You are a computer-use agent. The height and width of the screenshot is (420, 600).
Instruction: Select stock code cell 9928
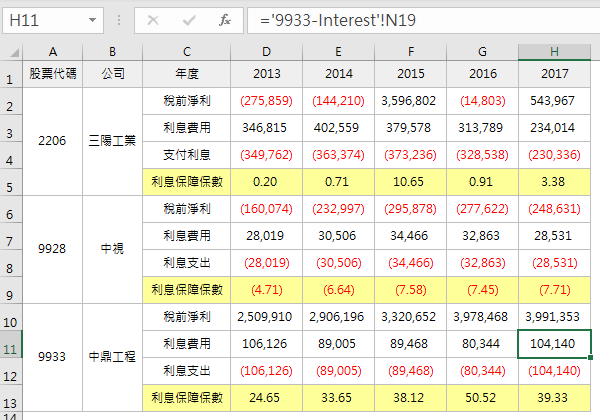click(x=53, y=249)
